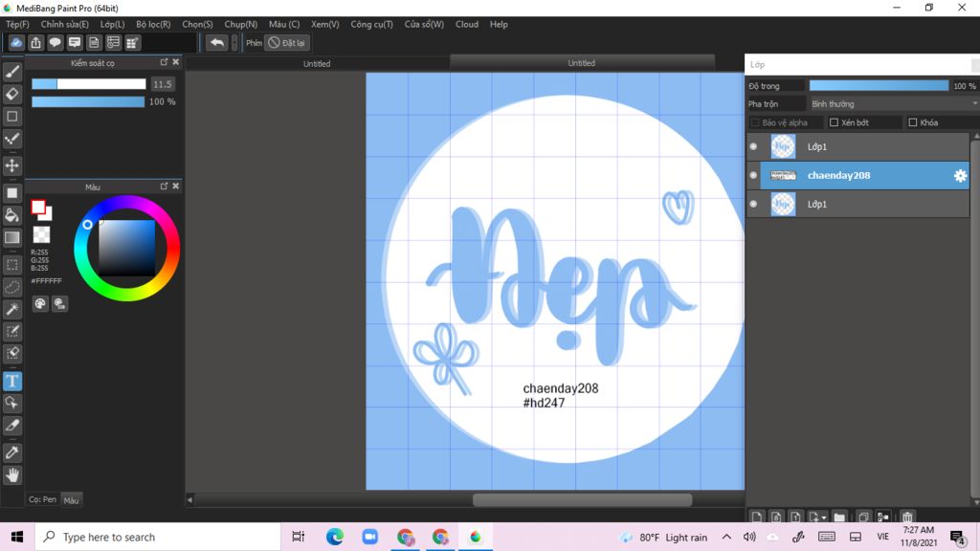Click the foreground color swatch

[x=38, y=208]
